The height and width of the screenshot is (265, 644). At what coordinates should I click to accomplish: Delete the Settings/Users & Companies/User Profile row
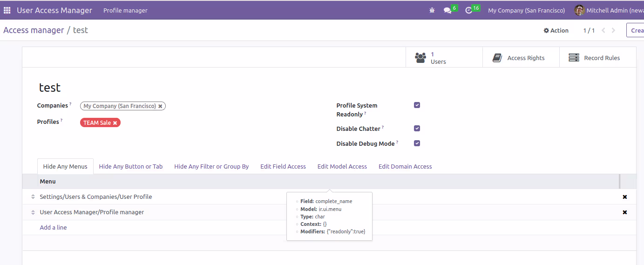(x=625, y=197)
